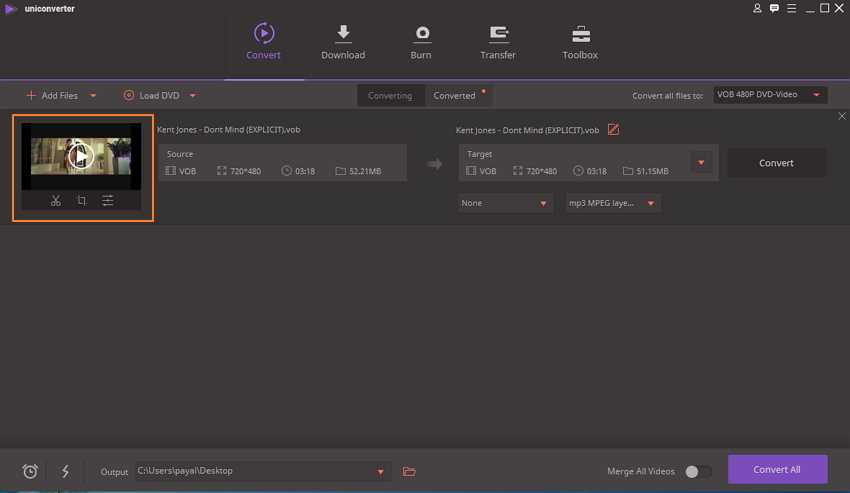Expand the None subtitle dropdown
The image size is (850, 493).
tap(506, 203)
